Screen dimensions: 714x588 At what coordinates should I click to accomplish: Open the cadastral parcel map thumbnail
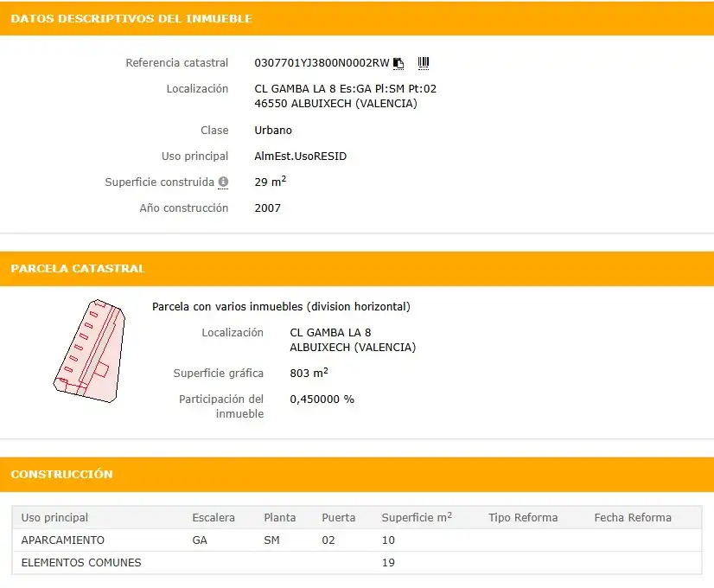tap(89, 351)
